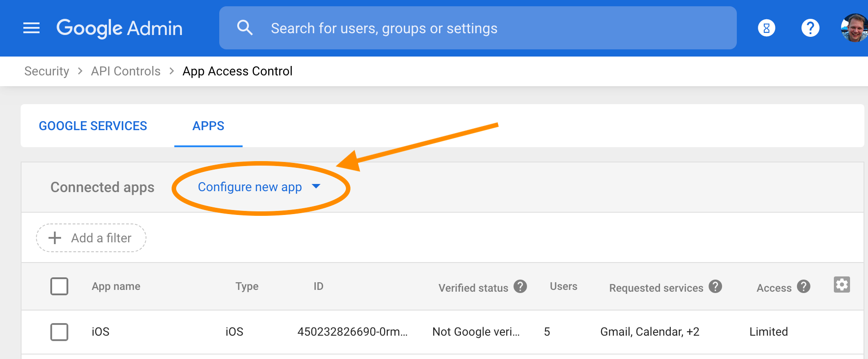Click Not Google veri... status cell
The width and height of the screenshot is (868, 359).
coord(476,332)
